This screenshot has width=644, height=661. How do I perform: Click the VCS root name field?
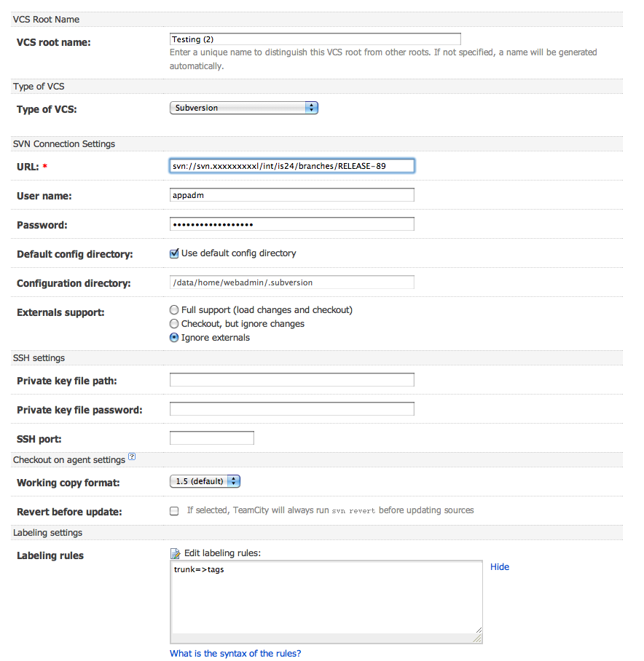point(315,39)
